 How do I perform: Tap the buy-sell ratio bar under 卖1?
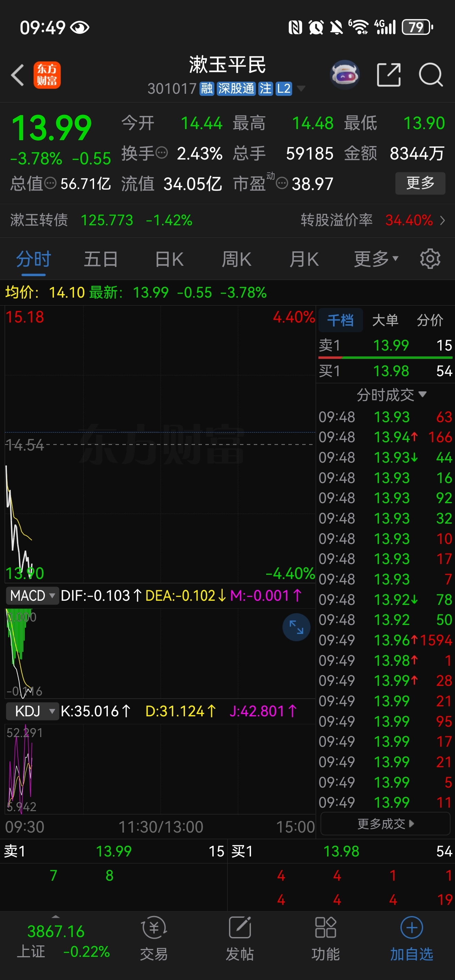click(386, 357)
